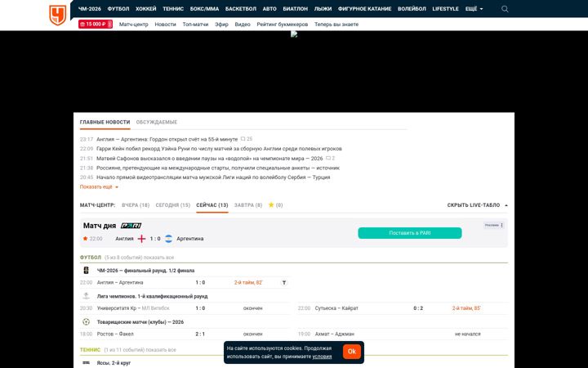Image resolution: width=588 pixels, height=368 pixels.
Task: Open БОКС/ММА in the top navigation
Action: 204,9
